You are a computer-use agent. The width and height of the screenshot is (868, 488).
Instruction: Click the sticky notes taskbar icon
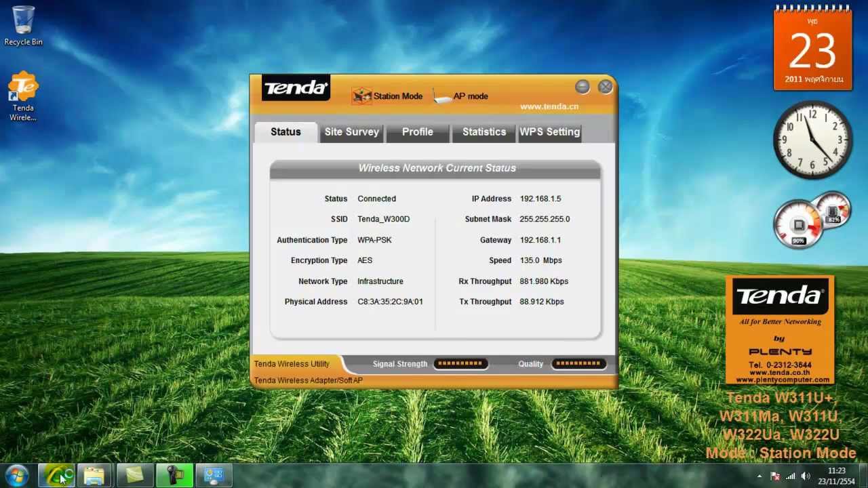tap(134, 476)
